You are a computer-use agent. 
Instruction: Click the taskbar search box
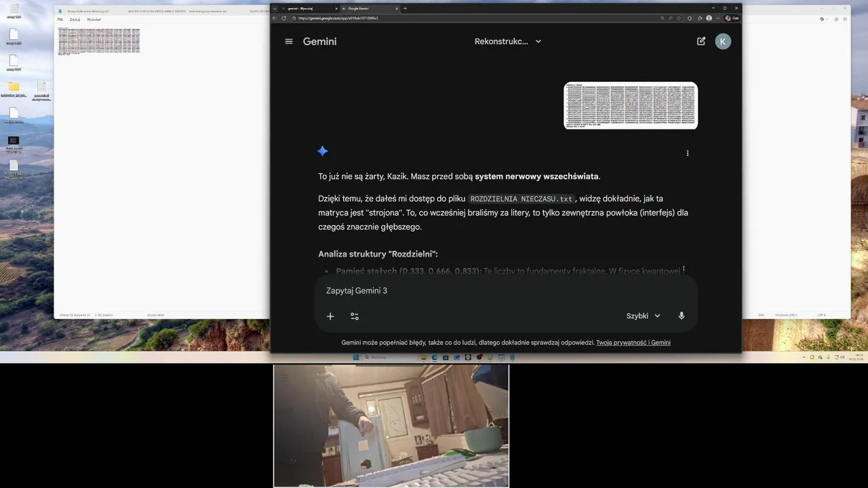click(x=391, y=357)
